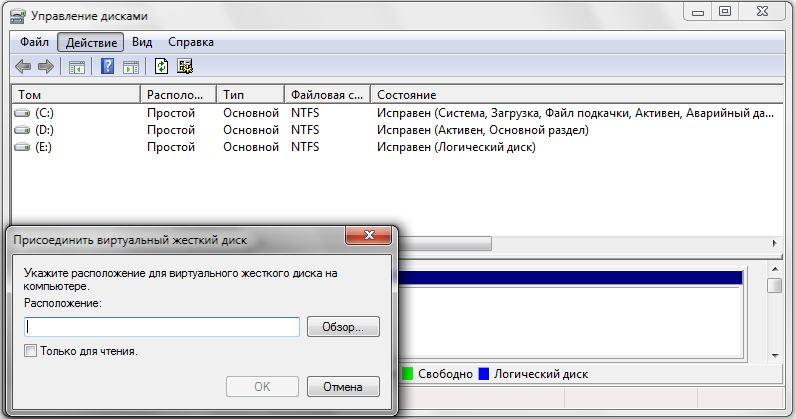Click 'Отмена' to cancel the dialog
The width and height of the screenshot is (796, 419).
(343, 387)
